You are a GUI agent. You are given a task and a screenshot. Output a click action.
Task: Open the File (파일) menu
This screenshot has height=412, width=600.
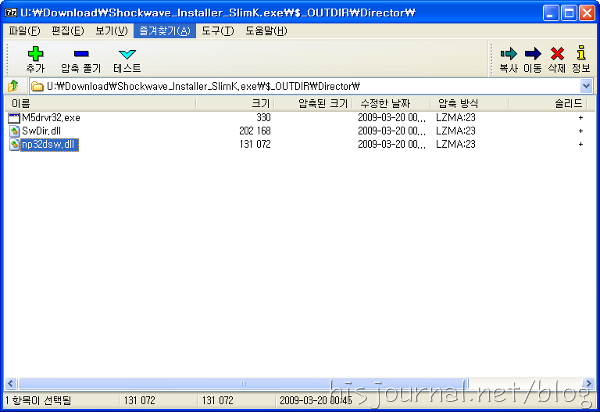pyautogui.click(x=24, y=31)
